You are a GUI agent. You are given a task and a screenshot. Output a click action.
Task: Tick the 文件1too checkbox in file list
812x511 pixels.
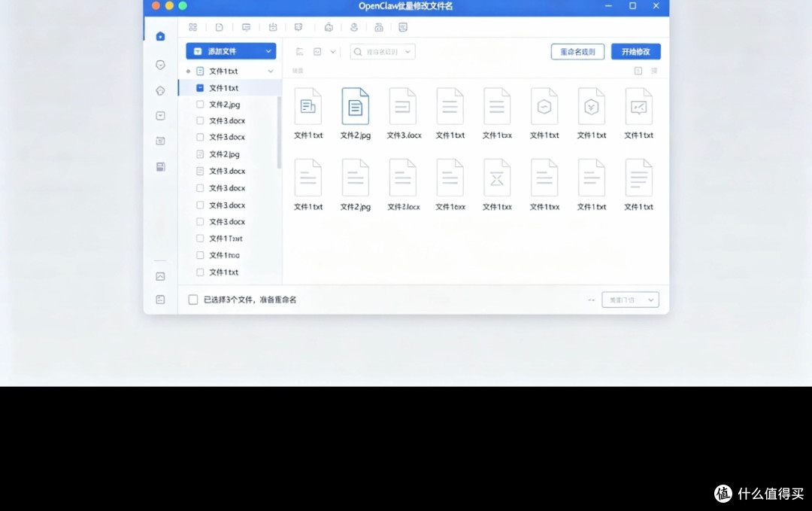[200, 255]
